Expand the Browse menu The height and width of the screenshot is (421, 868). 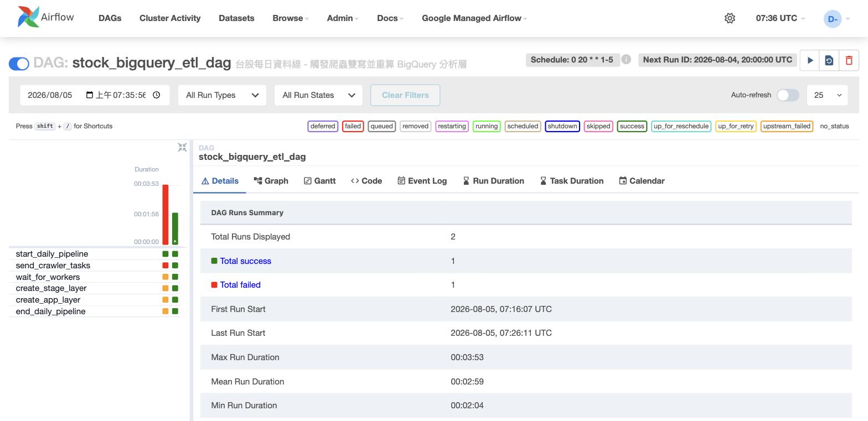pyautogui.click(x=291, y=18)
